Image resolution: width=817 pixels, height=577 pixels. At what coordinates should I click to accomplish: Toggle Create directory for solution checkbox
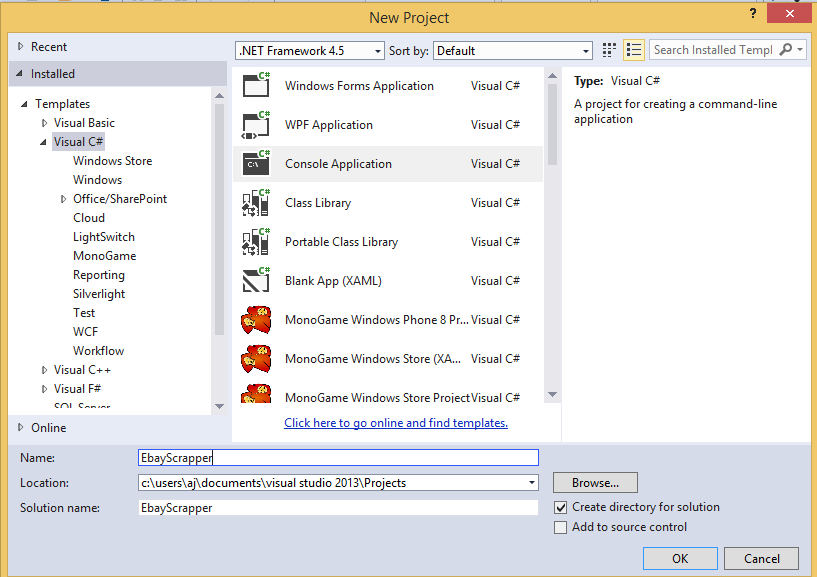(561, 507)
